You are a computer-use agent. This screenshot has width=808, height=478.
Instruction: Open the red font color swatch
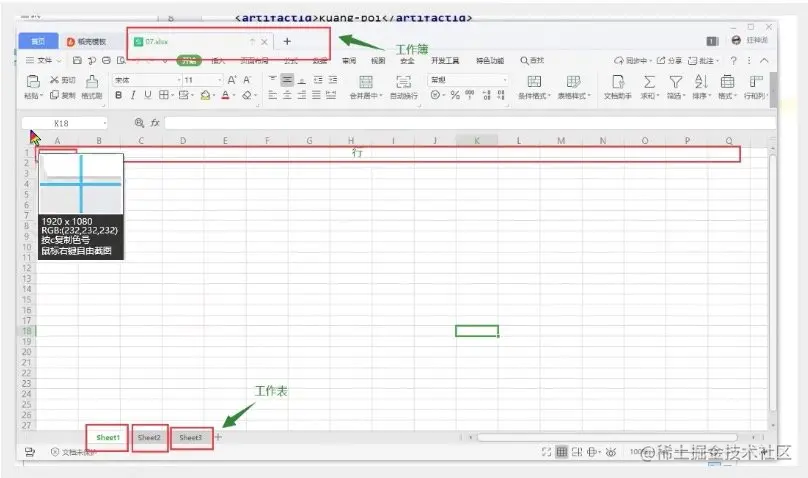tap(225, 95)
